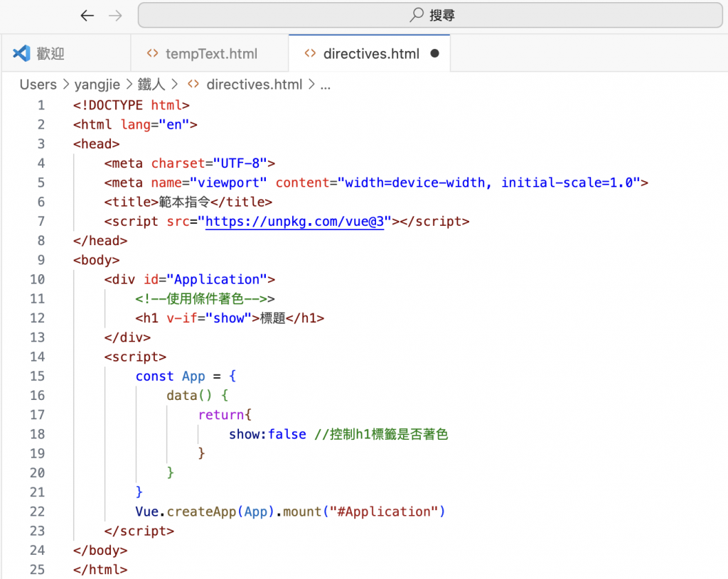The image size is (728, 579).
Task: Click the charset="UTF-8" meta text
Action: coord(209,163)
